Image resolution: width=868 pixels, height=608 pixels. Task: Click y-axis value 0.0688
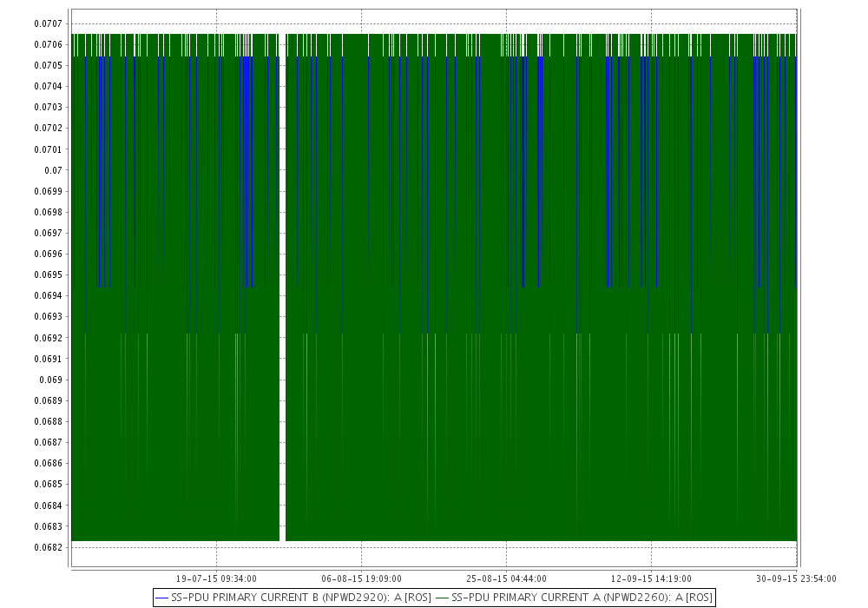coord(48,421)
